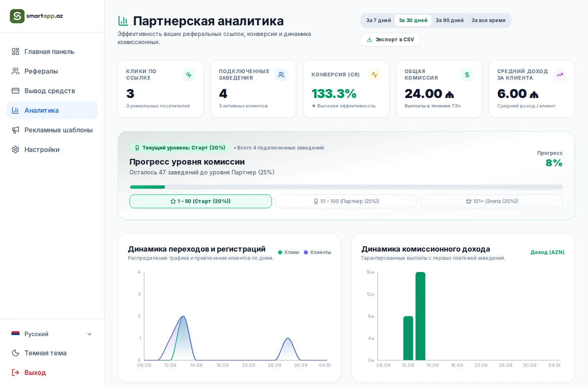Click the 3 активных клиентов text

tap(243, 106)
